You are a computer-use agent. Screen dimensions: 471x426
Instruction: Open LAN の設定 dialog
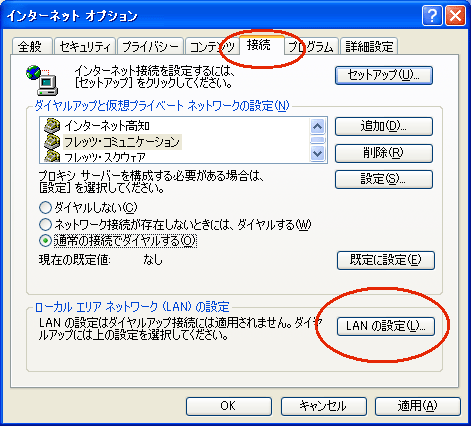tap(386, 326)
